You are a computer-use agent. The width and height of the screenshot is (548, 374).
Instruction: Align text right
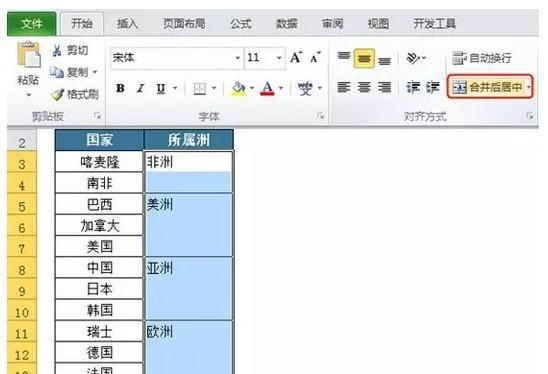(384, 87)
